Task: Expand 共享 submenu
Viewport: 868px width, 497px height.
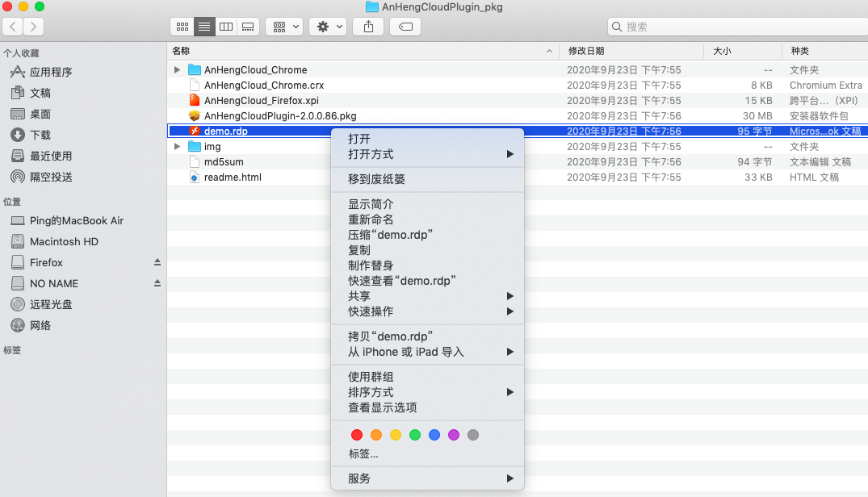Action: (427, 296)
